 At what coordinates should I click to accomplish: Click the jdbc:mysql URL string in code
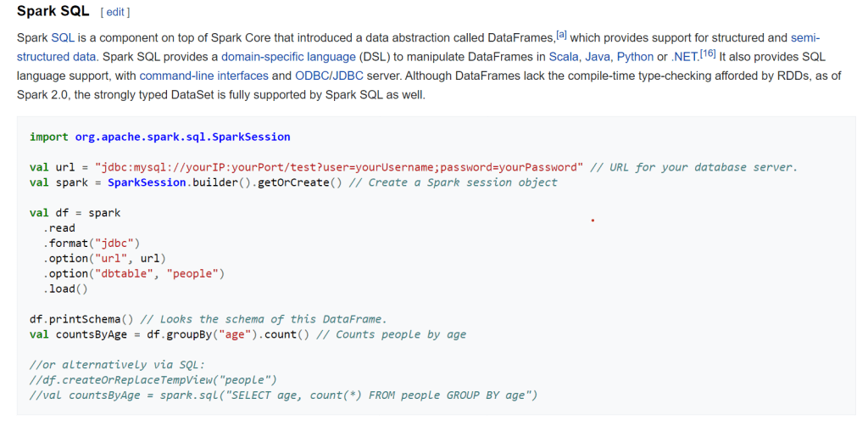tap(339, 167)
